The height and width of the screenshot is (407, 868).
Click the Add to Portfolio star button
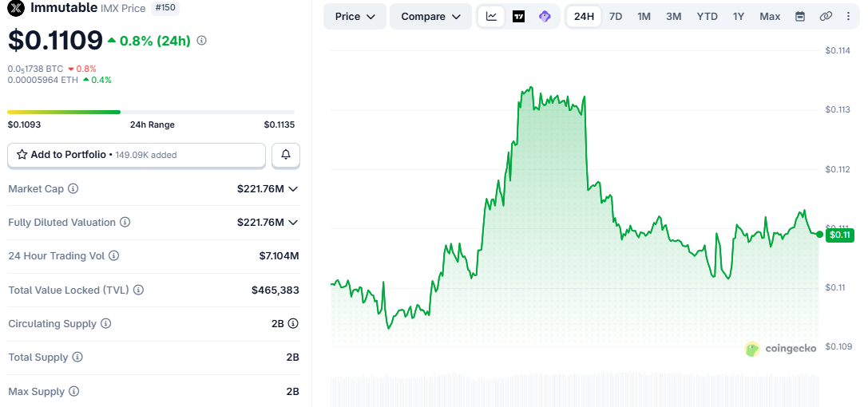pos(137,155)
